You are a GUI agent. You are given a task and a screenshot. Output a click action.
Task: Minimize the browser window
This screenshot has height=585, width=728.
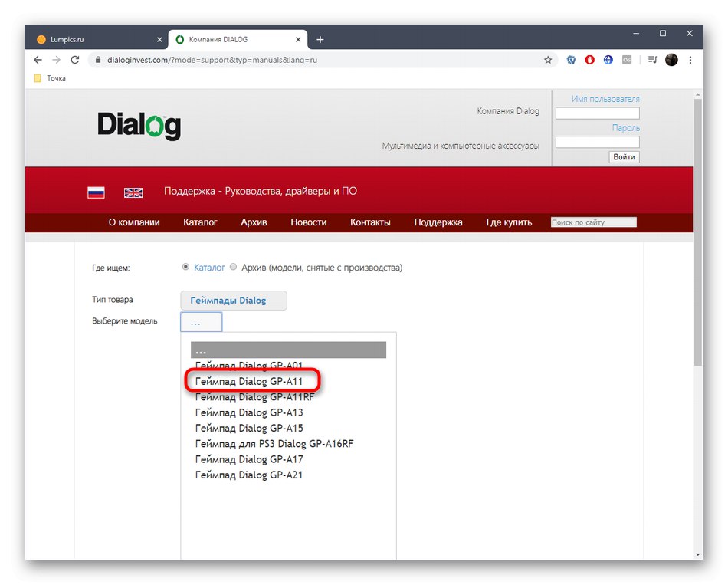(x=636, y=34)
